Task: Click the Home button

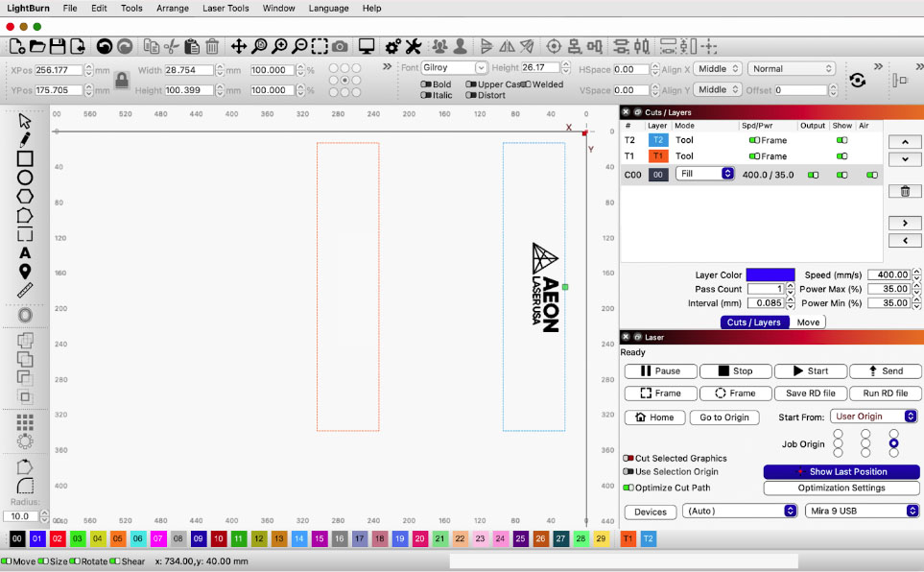Action: [654, 417]
